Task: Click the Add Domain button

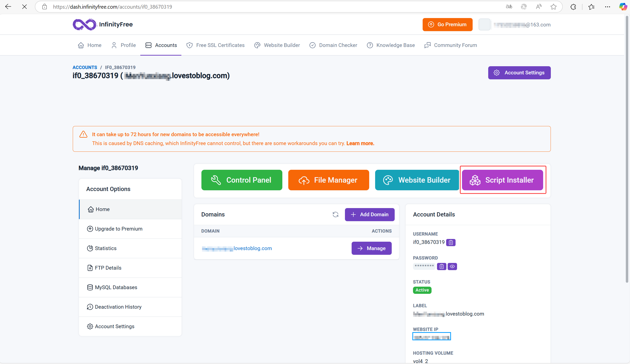Action: [369, 214]
